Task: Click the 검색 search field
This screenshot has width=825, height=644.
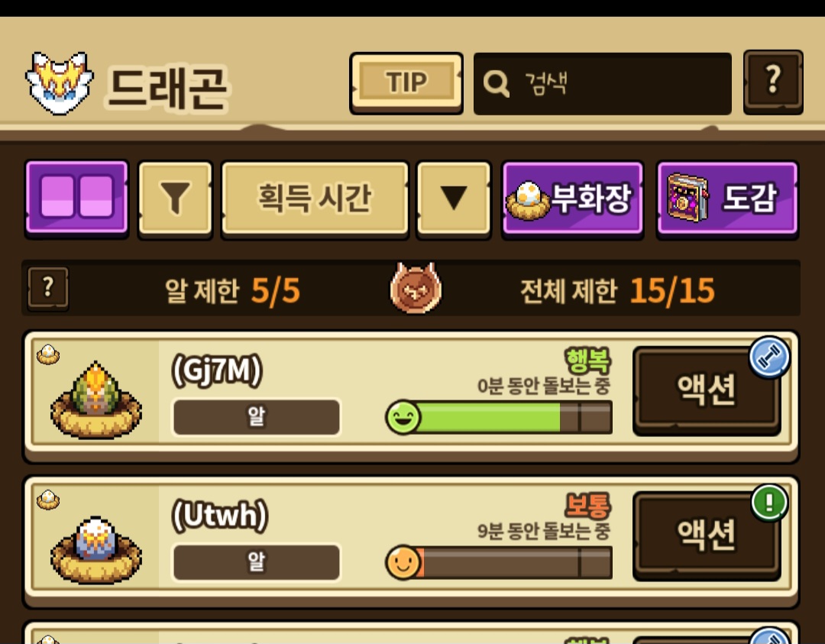Action: [x=603, y=84]
